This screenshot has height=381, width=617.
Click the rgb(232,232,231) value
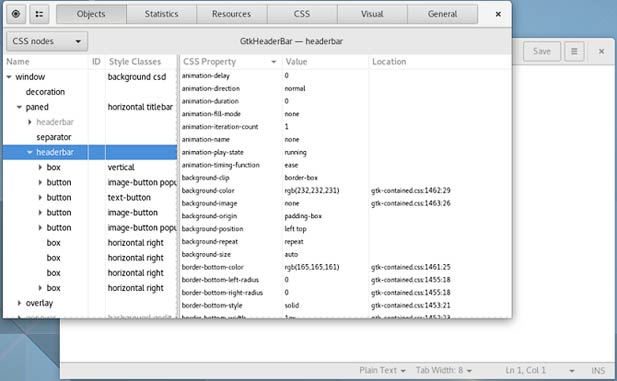(312, 190)
